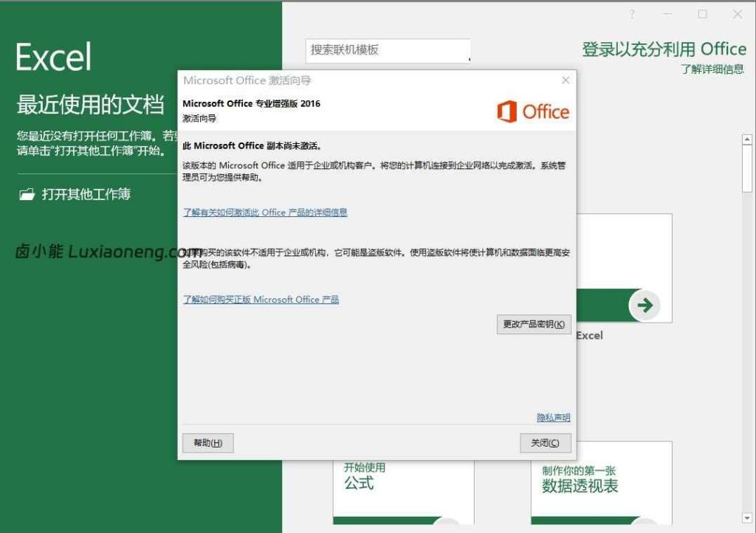Screen dimensions: 756x533
Task: Focus the 搜索联机模板 search box
Action: pos(388,50)
